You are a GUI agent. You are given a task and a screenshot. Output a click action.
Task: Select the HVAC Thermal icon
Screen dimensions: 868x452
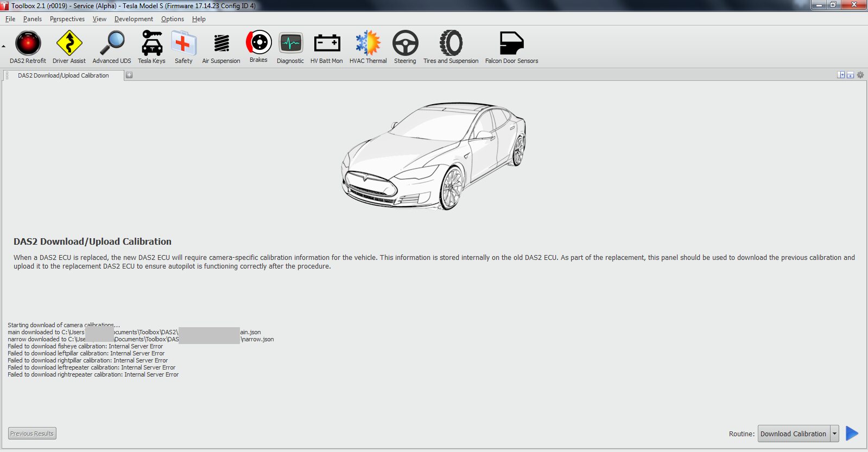click(368, 44)
